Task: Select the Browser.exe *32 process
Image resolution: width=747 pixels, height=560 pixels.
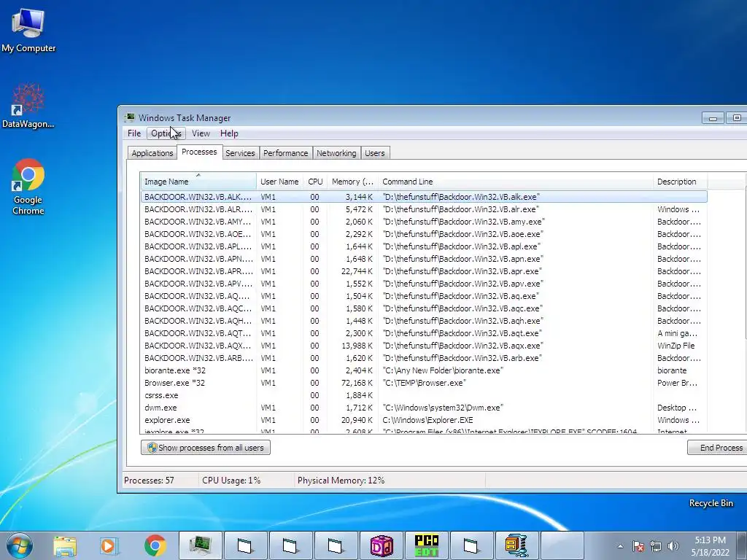Action: tap(424, 382)
